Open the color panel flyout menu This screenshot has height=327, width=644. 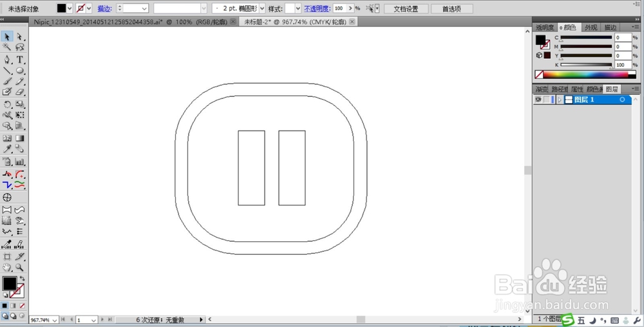point(636,27)
